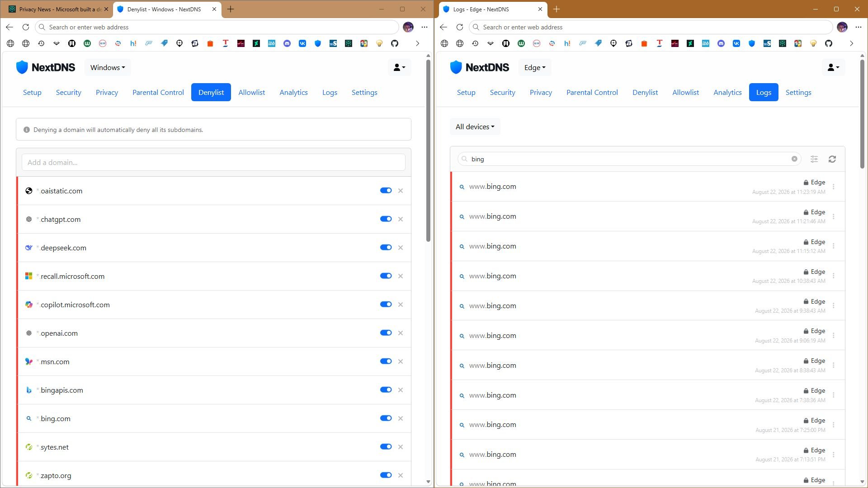Click the blue price tag bookmark in the Denylist window
The image size is (868, 488).
[164, 43]
